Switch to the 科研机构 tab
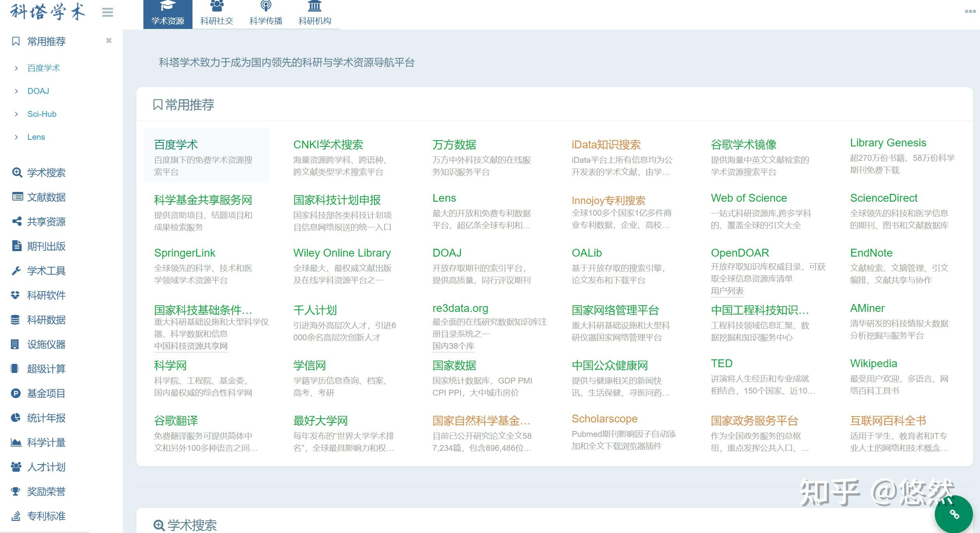The width and height of the screenshot is (980, 533). click(x=315, y=14)
